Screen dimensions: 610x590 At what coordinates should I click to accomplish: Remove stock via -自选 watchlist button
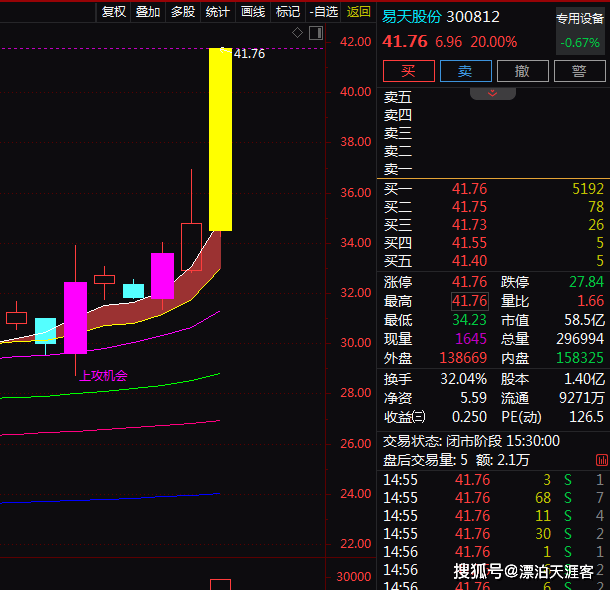point(323,11)
